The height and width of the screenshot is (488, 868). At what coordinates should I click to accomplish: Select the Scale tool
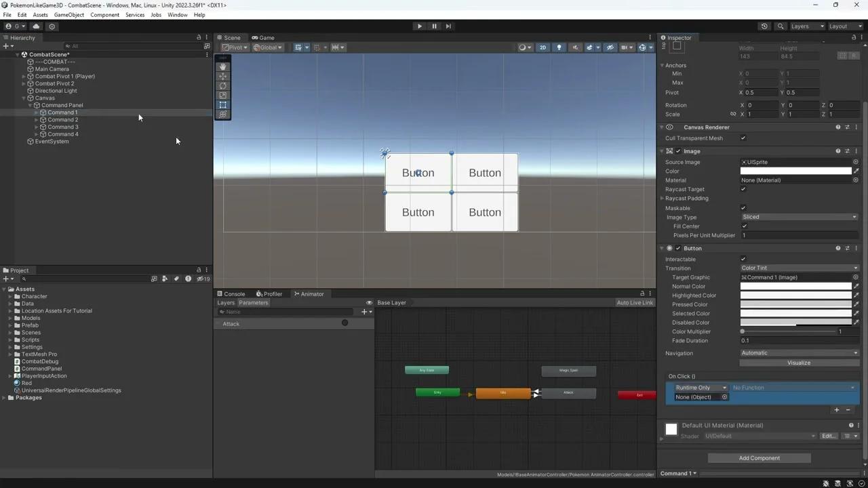click(x=222, y=96)
